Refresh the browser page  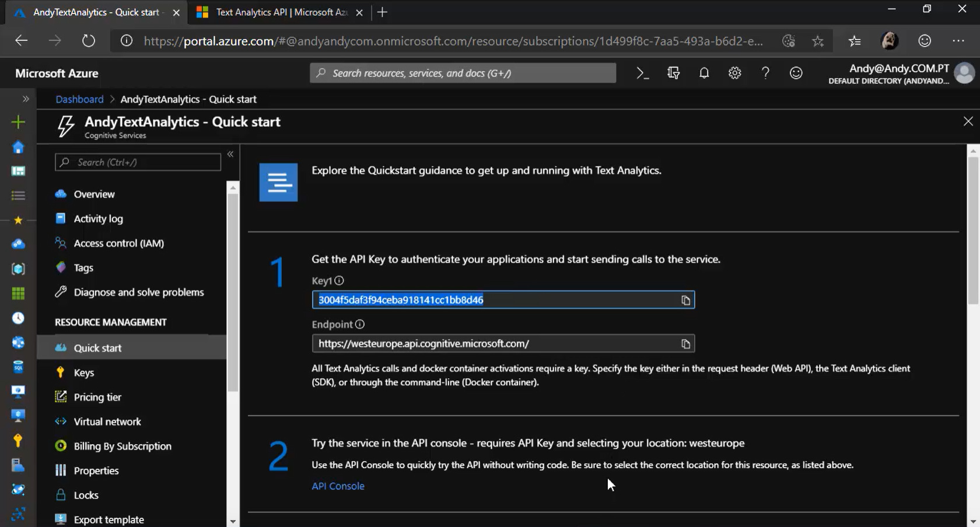pos(88,41)
